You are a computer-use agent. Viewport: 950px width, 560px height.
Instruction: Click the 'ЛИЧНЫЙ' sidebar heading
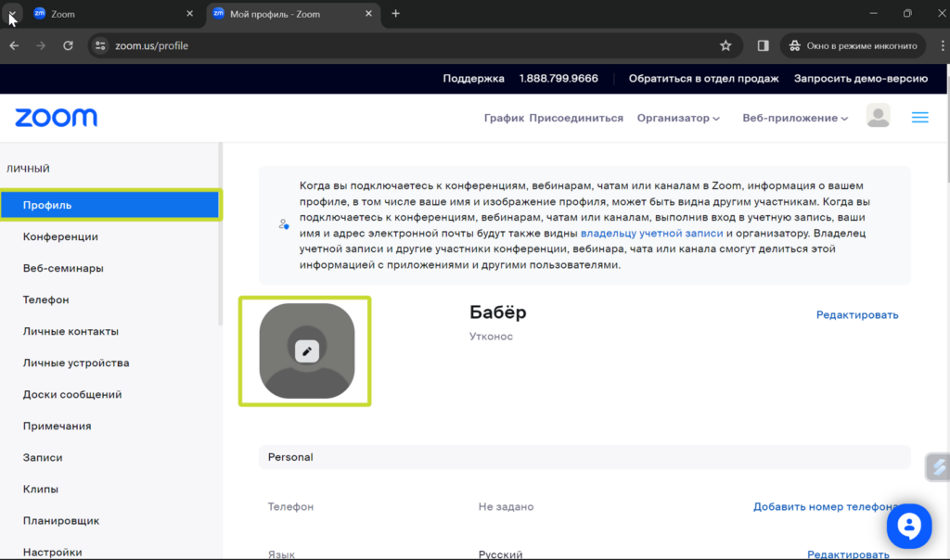coord(28,169)
